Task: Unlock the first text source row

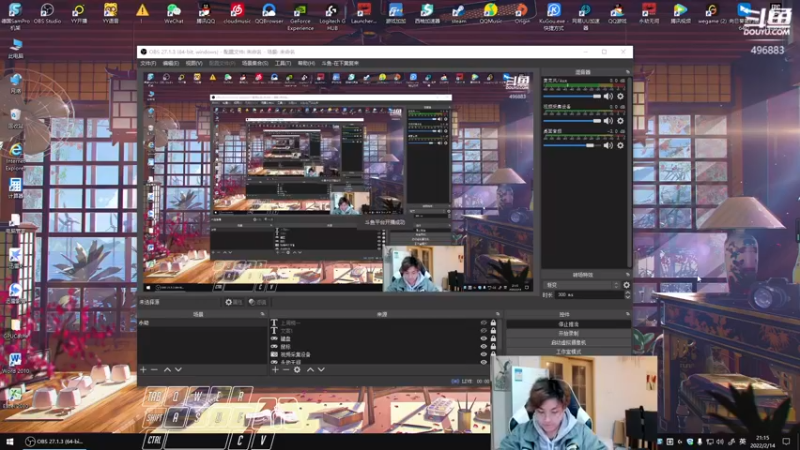Action: [x=493, y=323]
